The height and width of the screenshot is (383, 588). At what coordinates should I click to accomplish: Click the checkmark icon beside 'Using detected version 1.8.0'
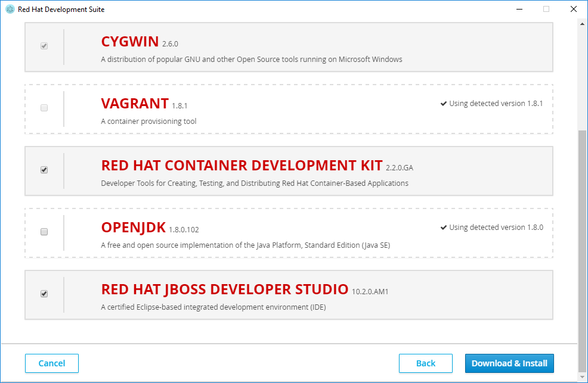pos(444,228)
